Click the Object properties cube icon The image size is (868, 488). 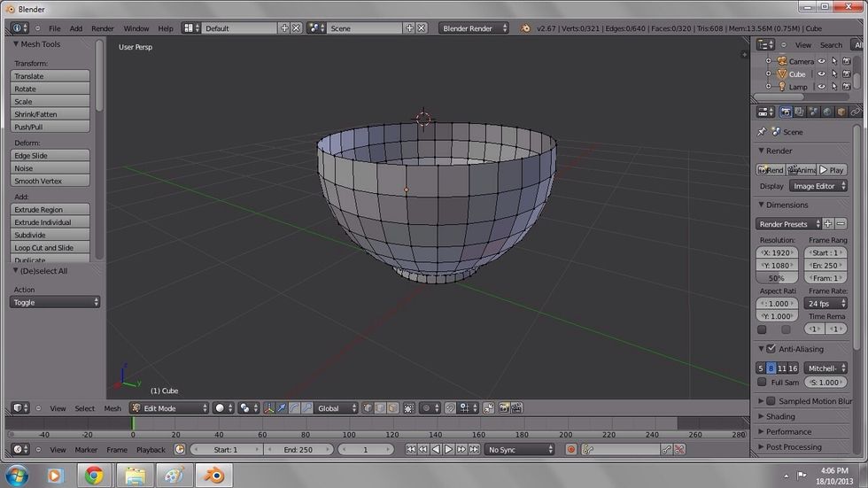point(841,112)
